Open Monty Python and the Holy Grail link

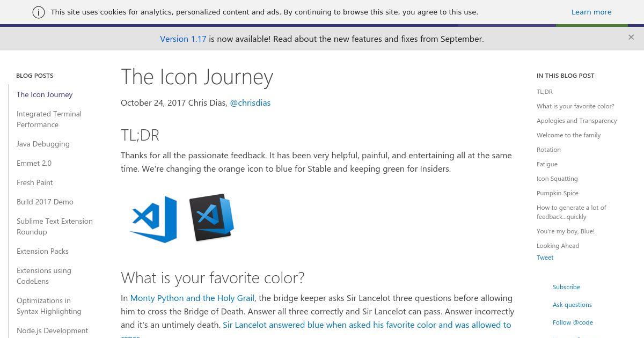[x=192, y=298]
